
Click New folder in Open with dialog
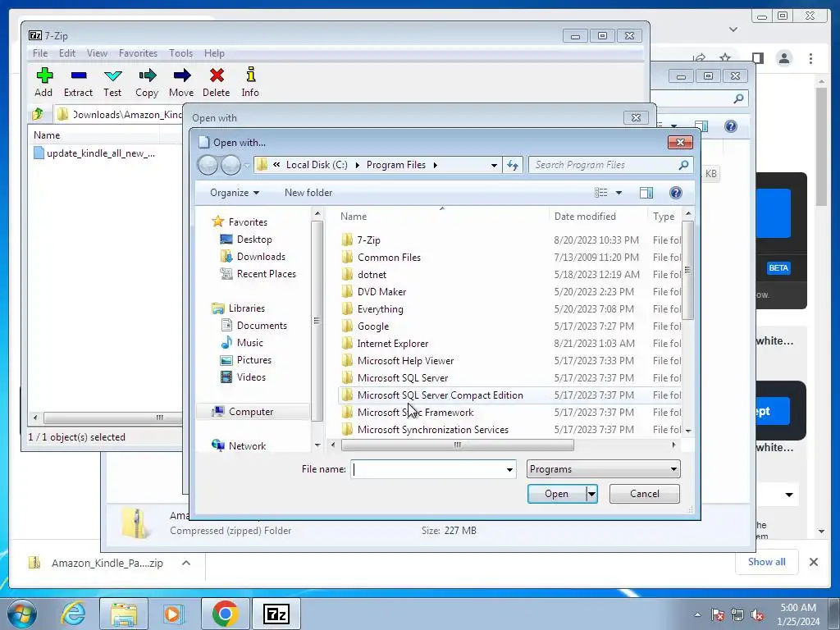pyautogui.click(x=308, y=193)
